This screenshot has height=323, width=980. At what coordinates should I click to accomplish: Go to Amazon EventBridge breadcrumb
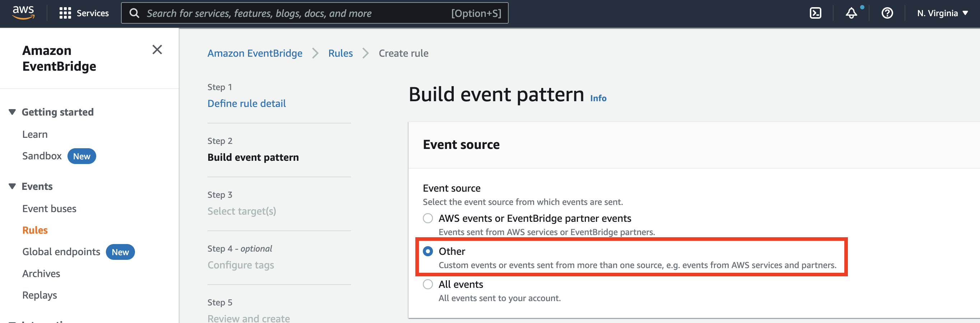click(x=255, y=53)
